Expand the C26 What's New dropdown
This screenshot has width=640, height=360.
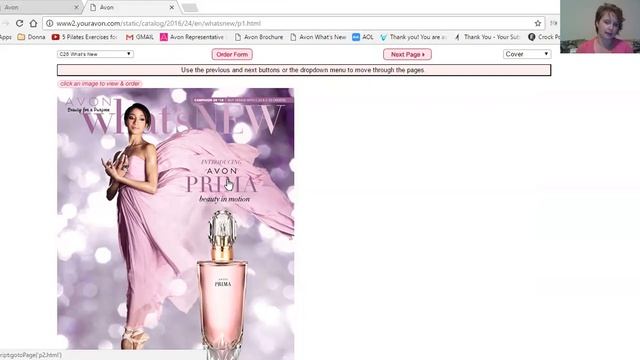(x=95, y=54)
